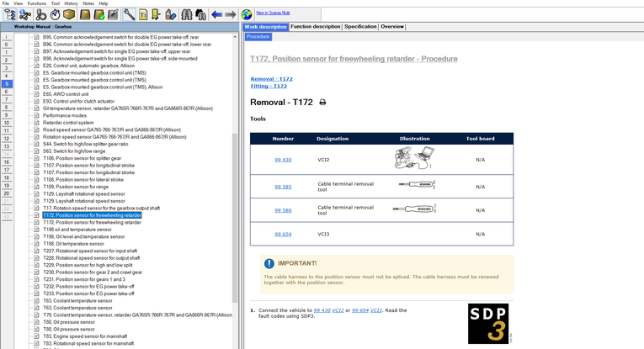Open the History menu
The image size is (644, 349).
[72, 3]
